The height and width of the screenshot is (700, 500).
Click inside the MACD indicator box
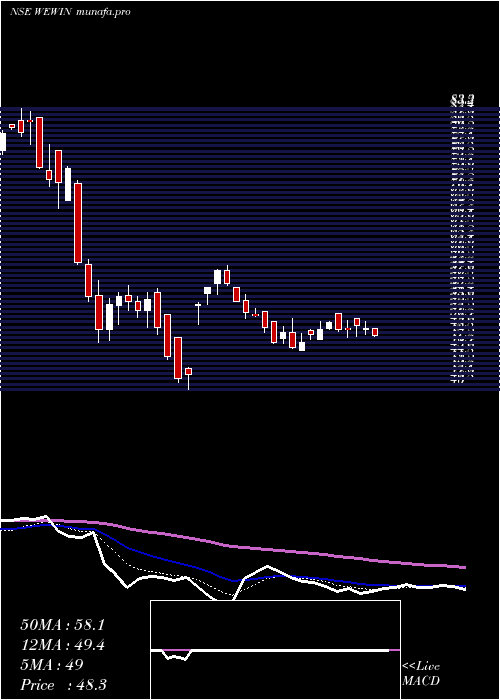coord(275,650)
